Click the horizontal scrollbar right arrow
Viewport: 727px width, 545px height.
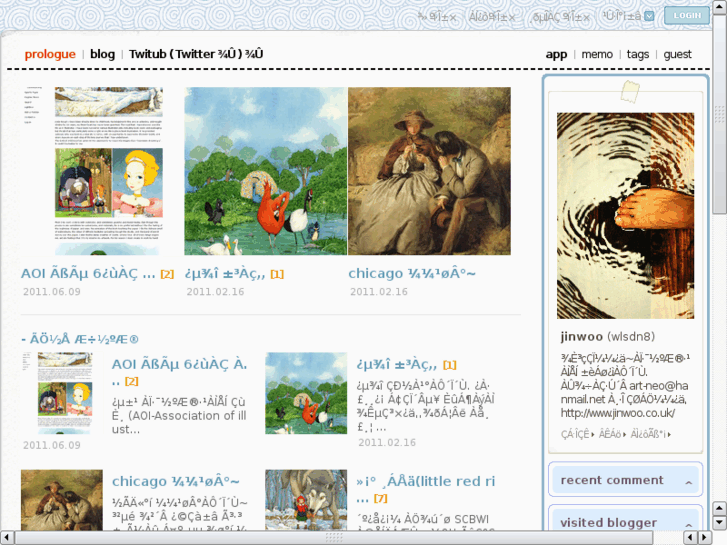tap(704, 538)
